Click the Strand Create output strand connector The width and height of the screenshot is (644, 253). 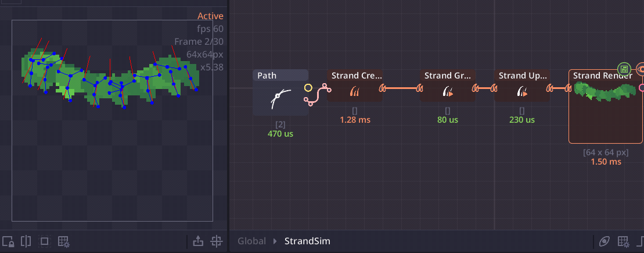tap(382, 88)
